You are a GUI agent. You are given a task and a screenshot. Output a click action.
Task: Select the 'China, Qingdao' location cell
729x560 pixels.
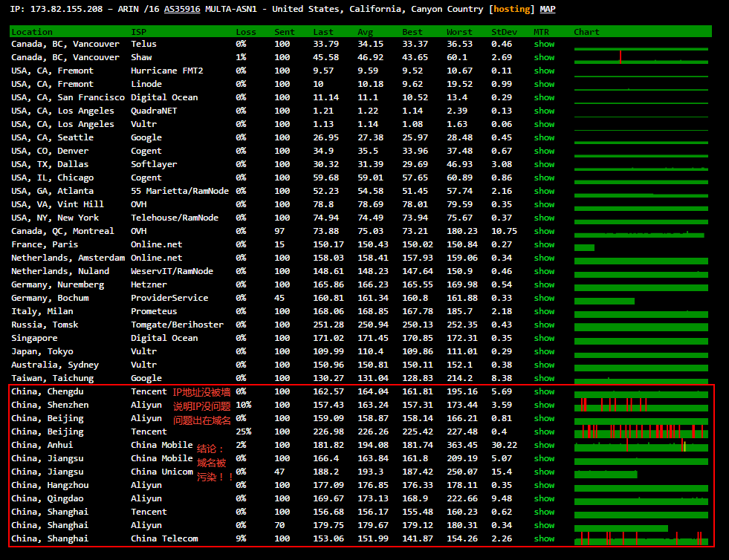[x=48, y=498]
